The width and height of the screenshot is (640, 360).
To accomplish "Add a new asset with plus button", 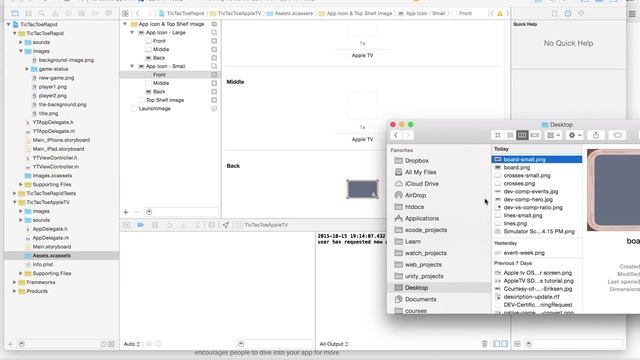I will coord(126,212).
